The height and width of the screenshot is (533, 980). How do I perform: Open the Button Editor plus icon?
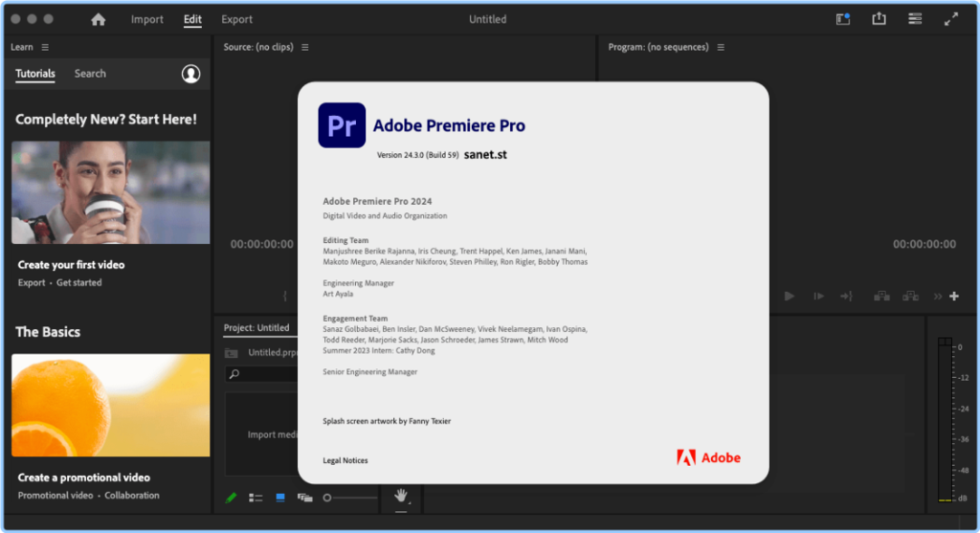954,297
